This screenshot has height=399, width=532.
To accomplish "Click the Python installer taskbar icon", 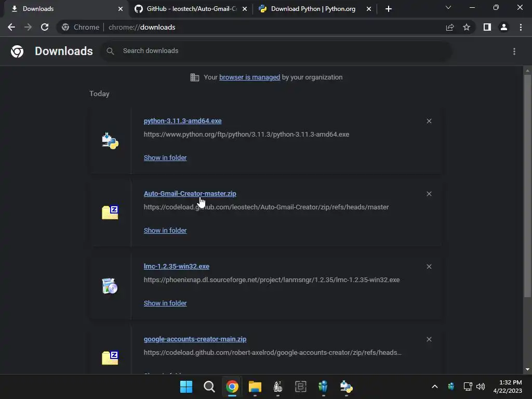I will pos(347,387).
